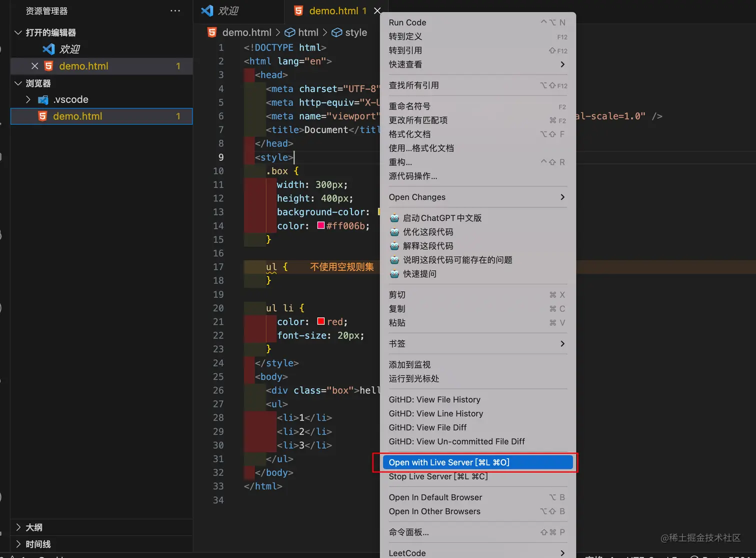The image size is (756, 558).
Task: Choose 更改所有匹配项
Action: [x=477, y=120]
